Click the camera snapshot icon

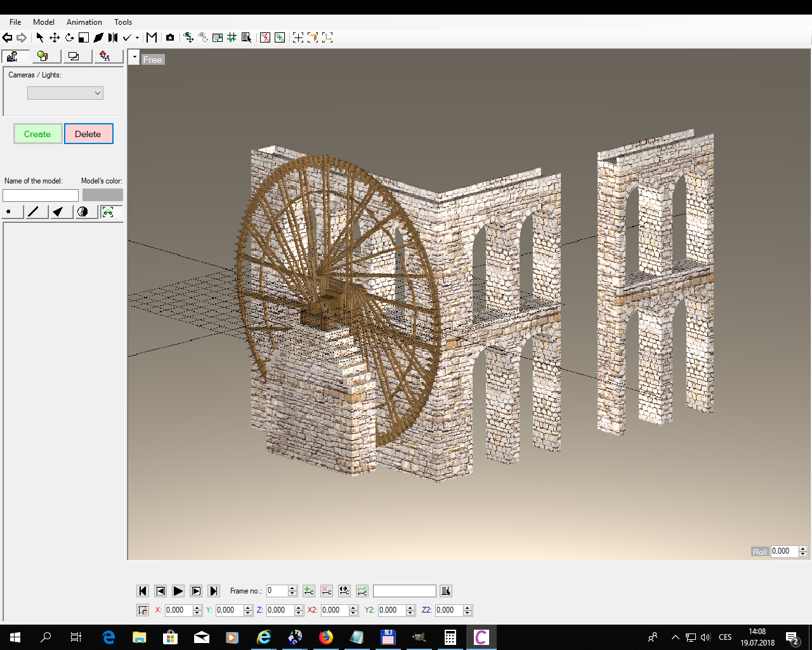tap(170, 37)
